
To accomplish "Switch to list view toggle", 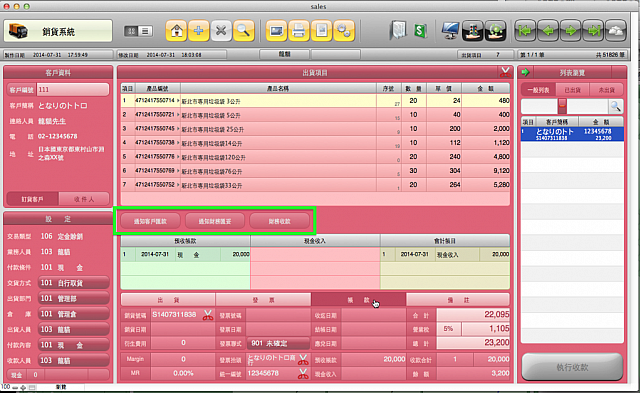I will 146,31.
